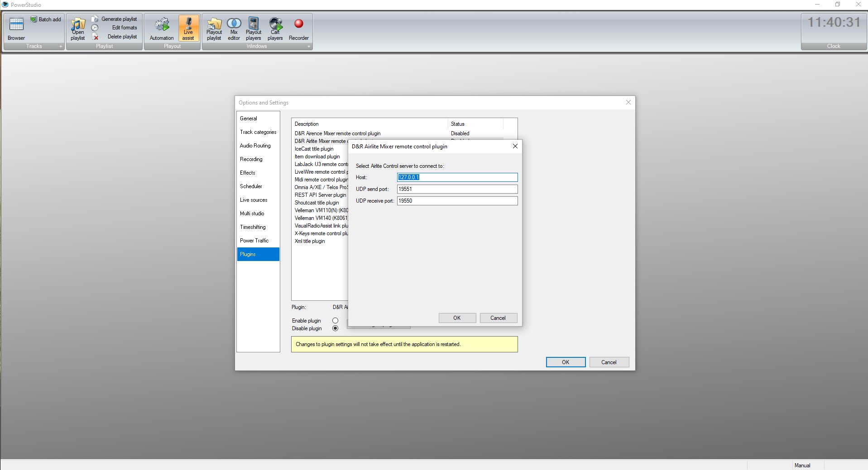Screen dimensions: 868x470
Task: Click the UDP send port field
Action: point(457,189)
